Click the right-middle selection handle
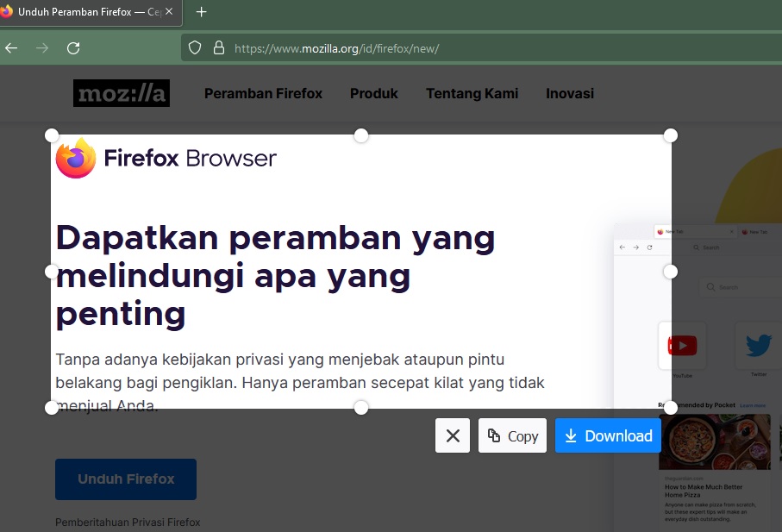Viewport: 782px width, 532px height. [x=671, y=272]
